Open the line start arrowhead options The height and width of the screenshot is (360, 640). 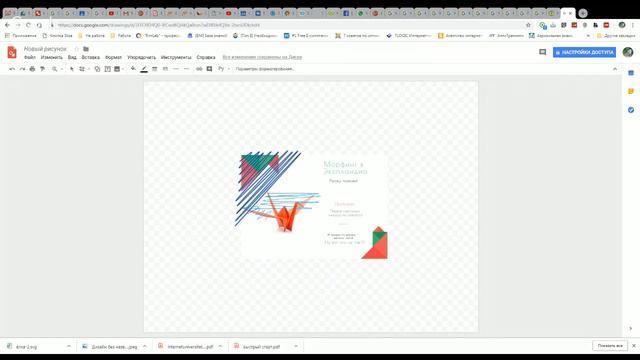[x=176, y=69]
